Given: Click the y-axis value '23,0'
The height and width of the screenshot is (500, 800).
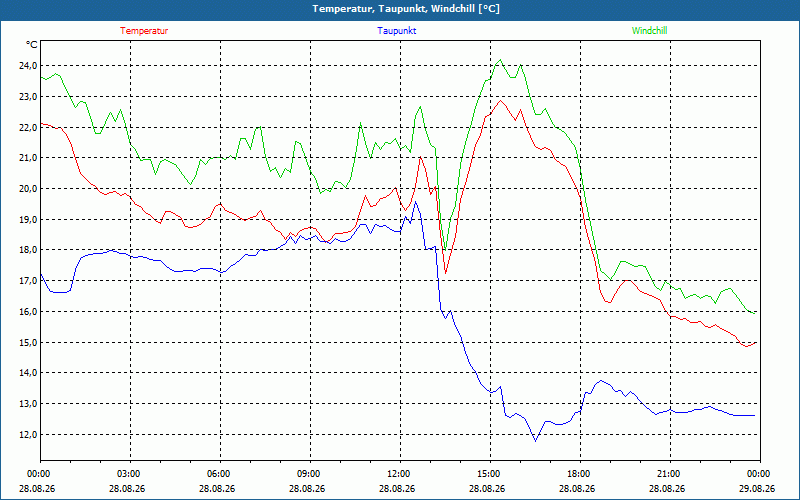Looking at the screenshot, I should [x=28, y=96].
